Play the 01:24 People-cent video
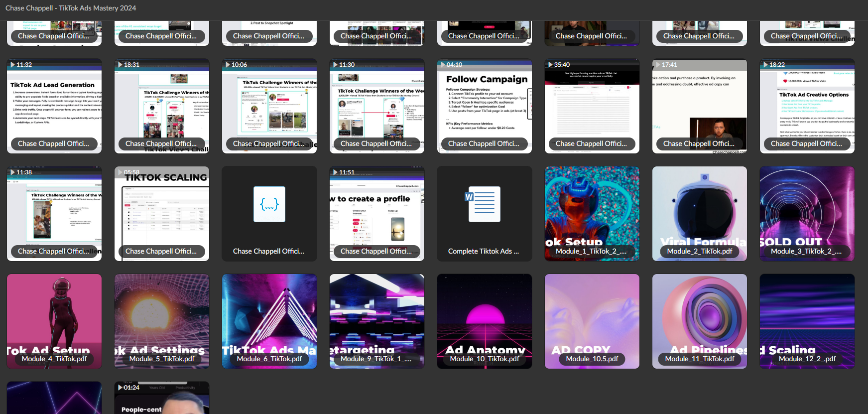 coord(162,398)
